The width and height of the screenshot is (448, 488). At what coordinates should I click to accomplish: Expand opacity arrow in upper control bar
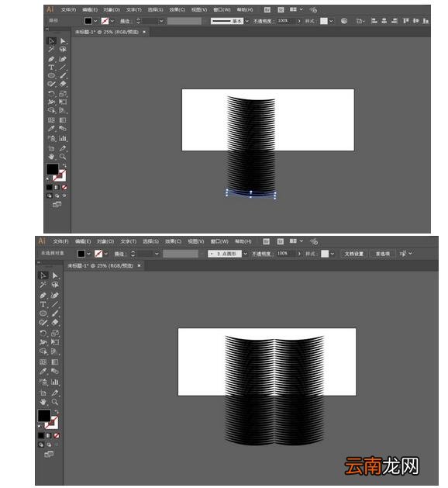click(x=299, y=21)
